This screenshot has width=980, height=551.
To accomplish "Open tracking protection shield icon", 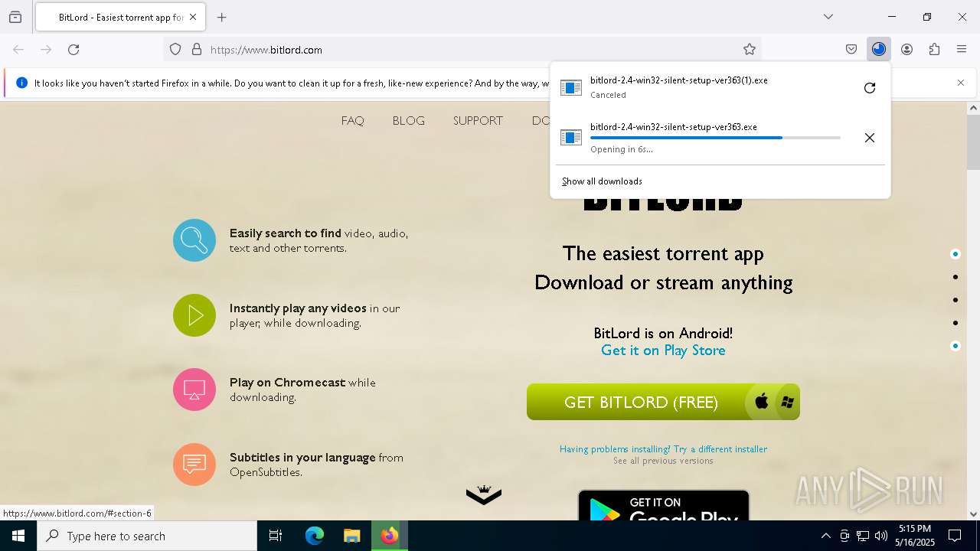I will pos(175,49).
